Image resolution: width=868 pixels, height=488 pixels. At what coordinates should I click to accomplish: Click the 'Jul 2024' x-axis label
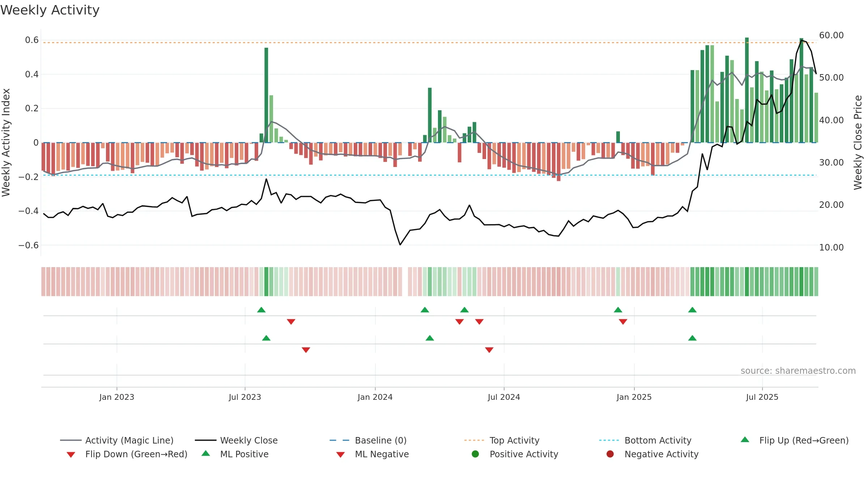pos(504,397)
